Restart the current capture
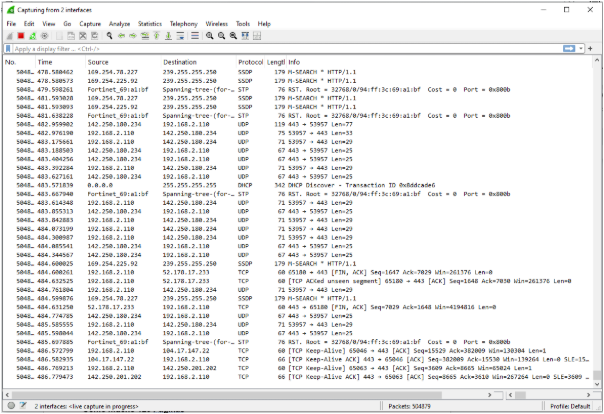This screenshot has width=604, height=414. (x=32, y=35)
